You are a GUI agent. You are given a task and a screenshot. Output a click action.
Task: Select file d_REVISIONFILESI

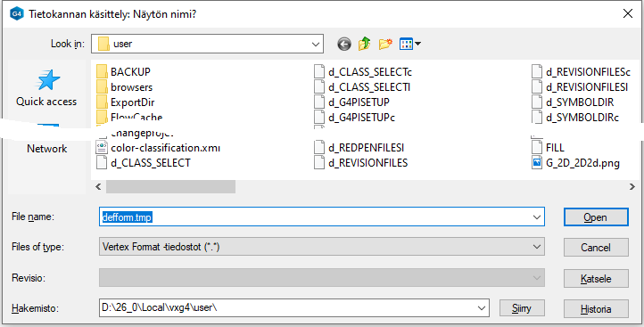pos(580,87)
